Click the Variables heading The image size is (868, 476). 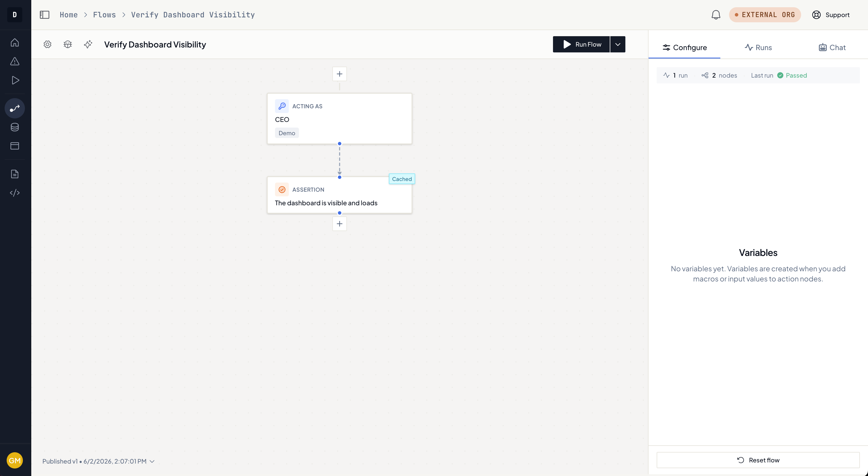click(758, 253)
